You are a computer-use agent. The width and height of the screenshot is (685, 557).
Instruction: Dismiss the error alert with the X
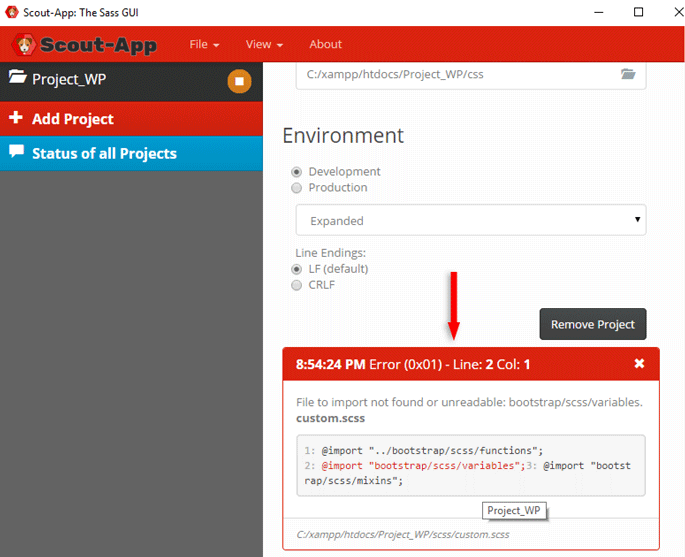639,363
